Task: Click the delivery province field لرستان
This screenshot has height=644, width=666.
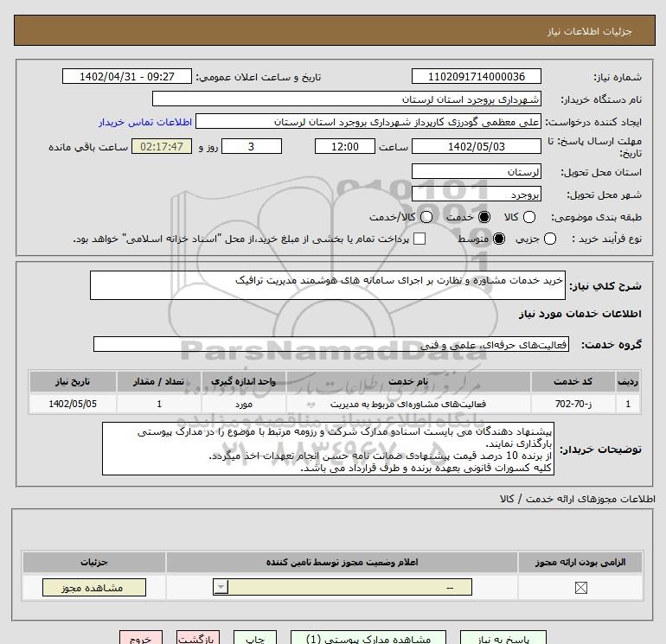Action: (476, 171)
